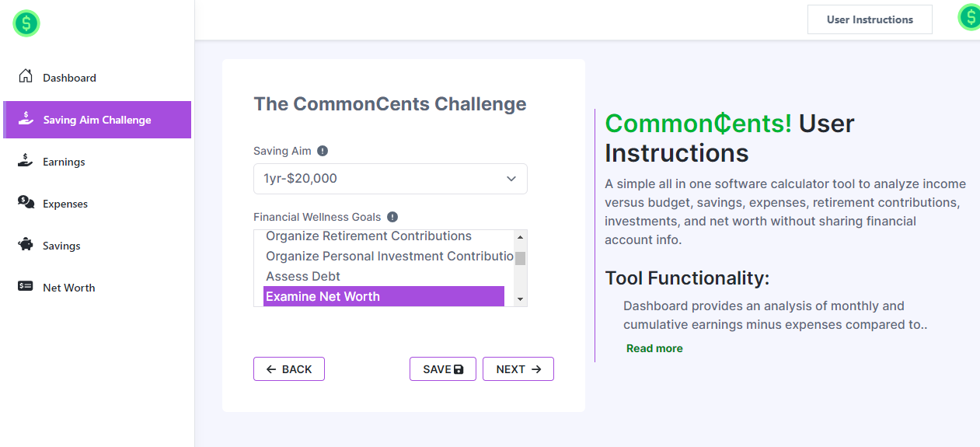Click the Earnings hand-dollar icon

pos(26,161)
